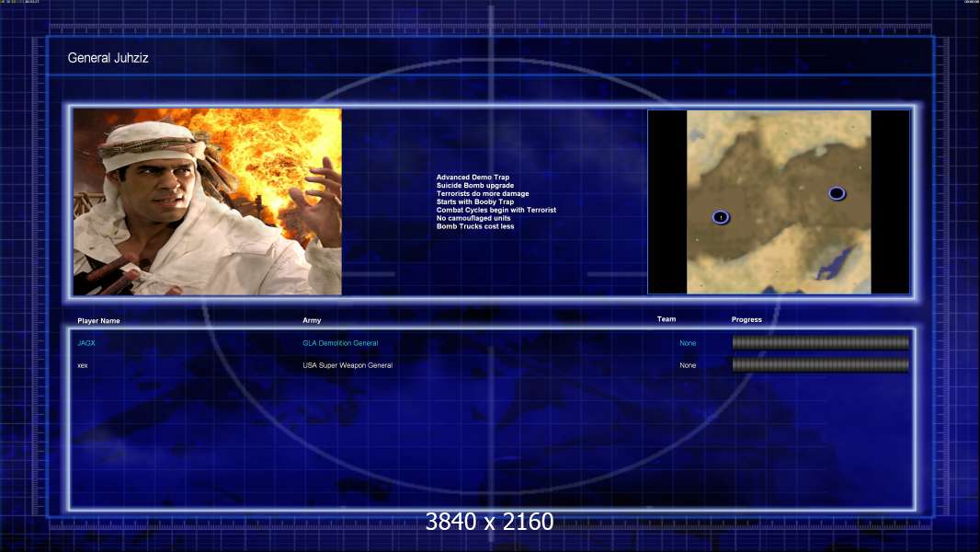Select player name xex

pyautogui.click(x=83, y=366)
